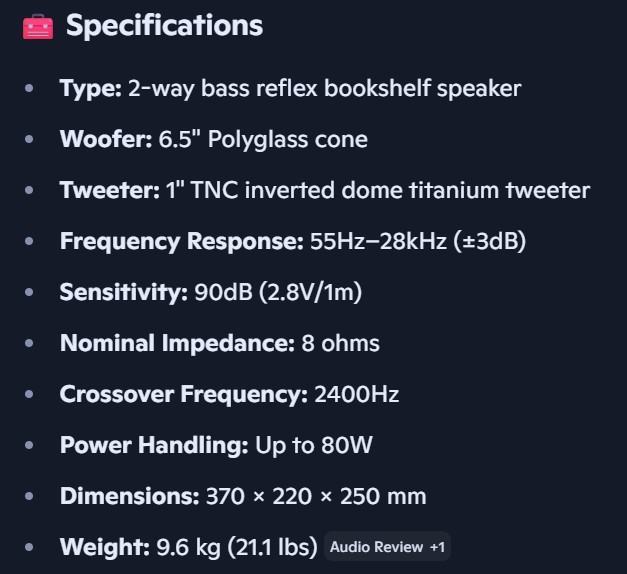
Task: Click the bold Woofer label
Action: point(106,139)
